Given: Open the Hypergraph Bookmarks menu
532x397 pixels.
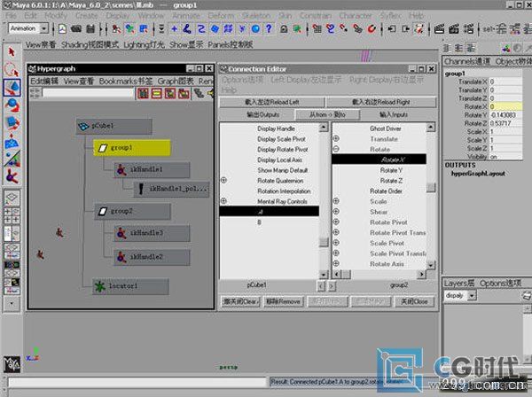Looking at the screenshot, I should tap(126, 81).
